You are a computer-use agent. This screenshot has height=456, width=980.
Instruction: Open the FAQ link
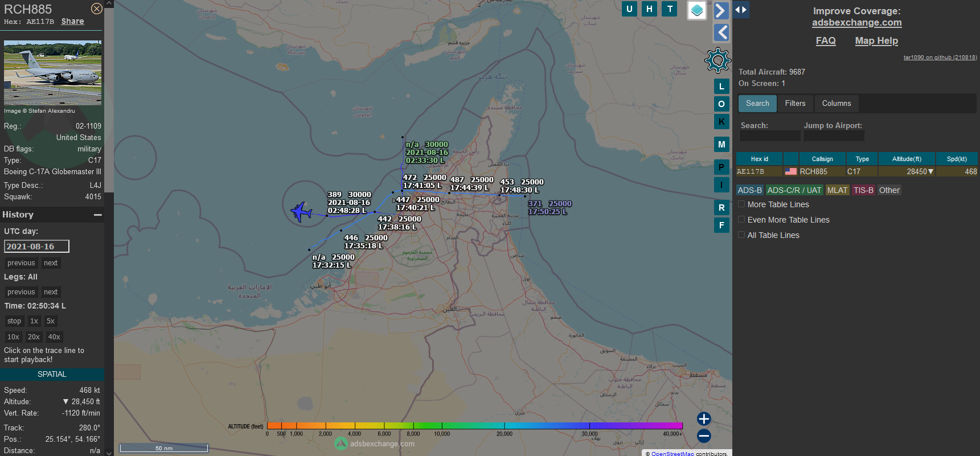tap(825, 40)
